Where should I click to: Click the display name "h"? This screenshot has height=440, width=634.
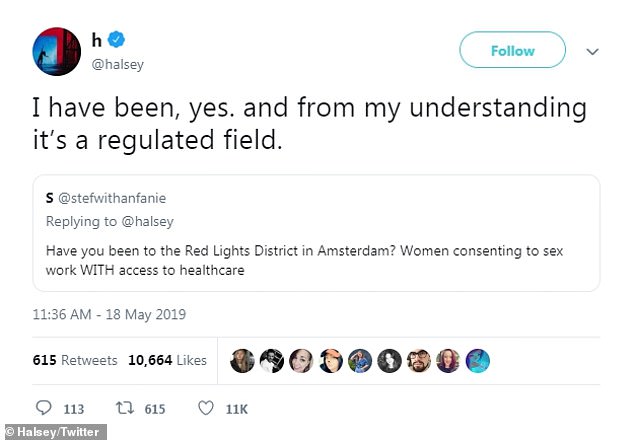pyautogui.click(x=96, y=39)
